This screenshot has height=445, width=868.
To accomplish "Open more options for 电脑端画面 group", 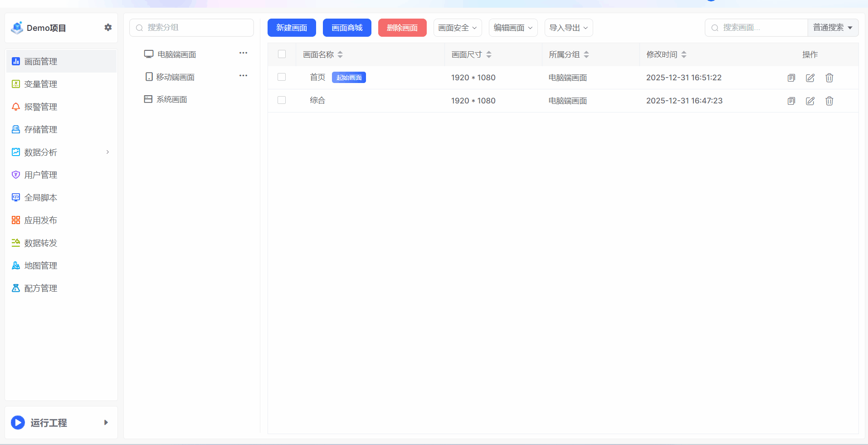I will 243,53.
